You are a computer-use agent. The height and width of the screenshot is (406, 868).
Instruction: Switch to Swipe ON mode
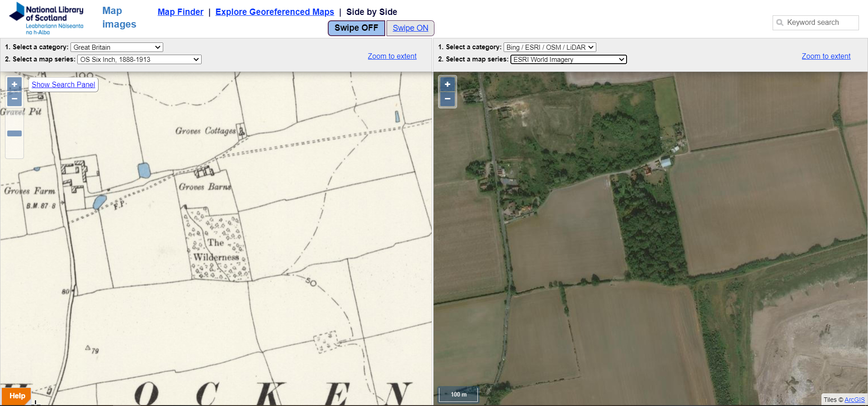[410, 28]
